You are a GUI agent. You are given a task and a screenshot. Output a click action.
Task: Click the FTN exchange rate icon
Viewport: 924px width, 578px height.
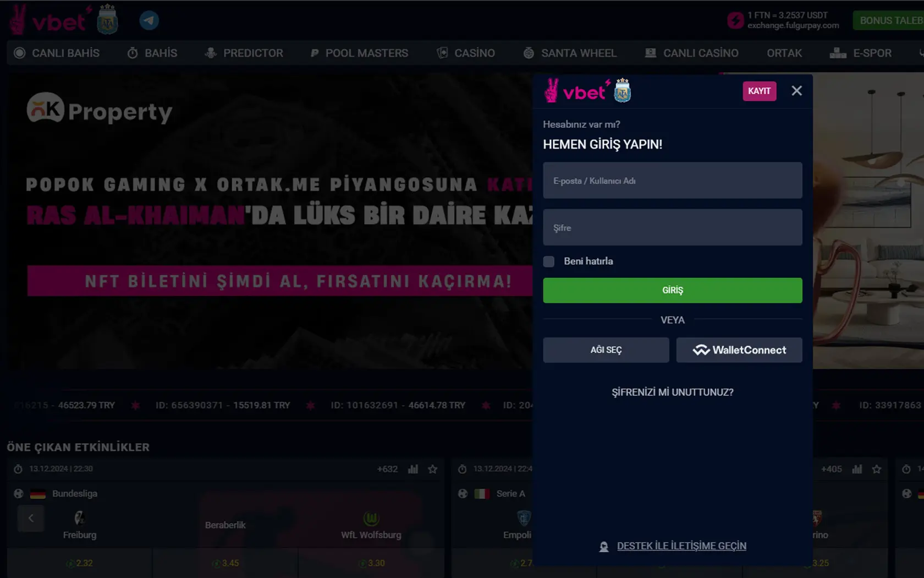[x=735, y=21]
